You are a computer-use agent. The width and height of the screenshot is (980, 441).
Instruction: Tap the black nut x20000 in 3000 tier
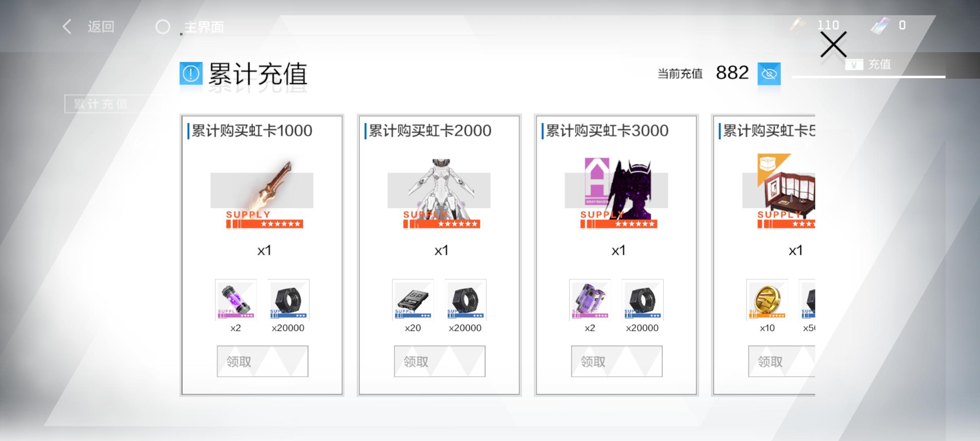642,300
